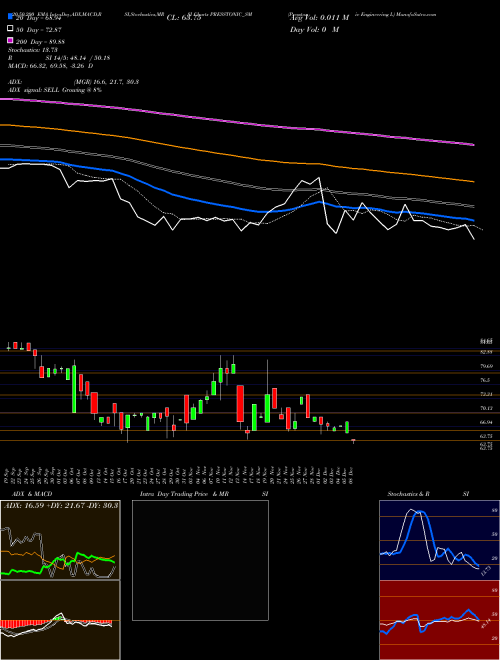Click the empty Intra Day chart box

click(x=200, y=560)
